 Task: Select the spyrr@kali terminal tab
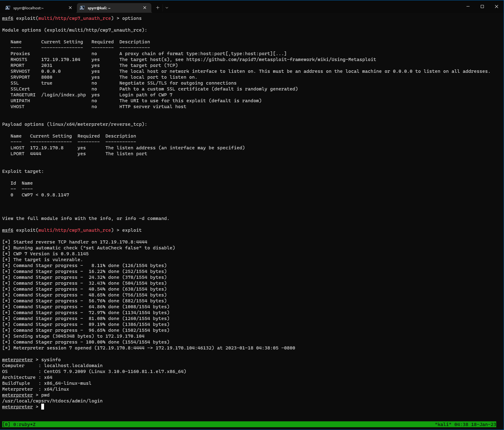pyautogui.click(x=114, y=8)
